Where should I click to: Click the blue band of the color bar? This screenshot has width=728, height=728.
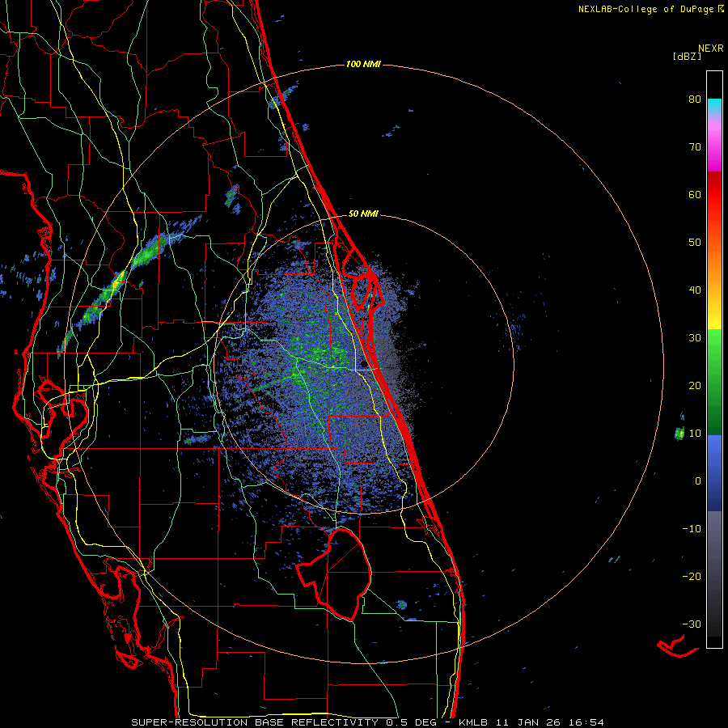[714, 473]
